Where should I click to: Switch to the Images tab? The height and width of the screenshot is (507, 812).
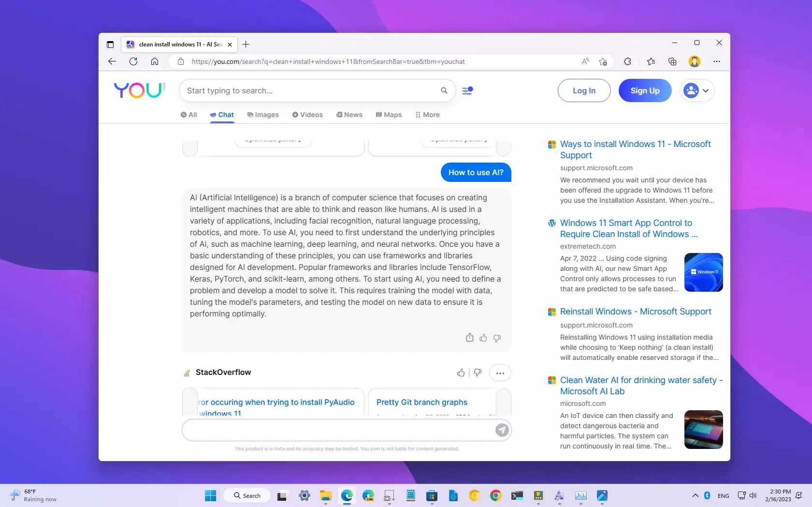click(x=263, y=115)
